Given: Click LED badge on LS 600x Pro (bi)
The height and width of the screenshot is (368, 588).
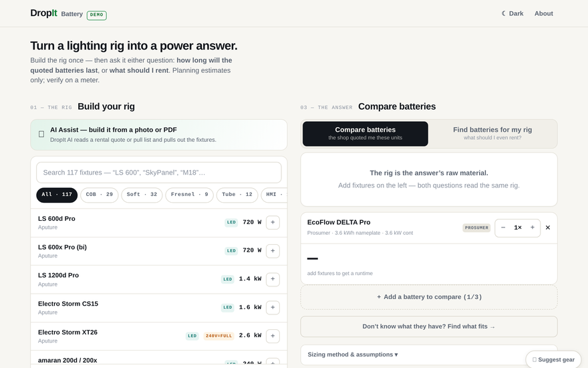Looking at the screenshot, I should click(x=231, y=251).
